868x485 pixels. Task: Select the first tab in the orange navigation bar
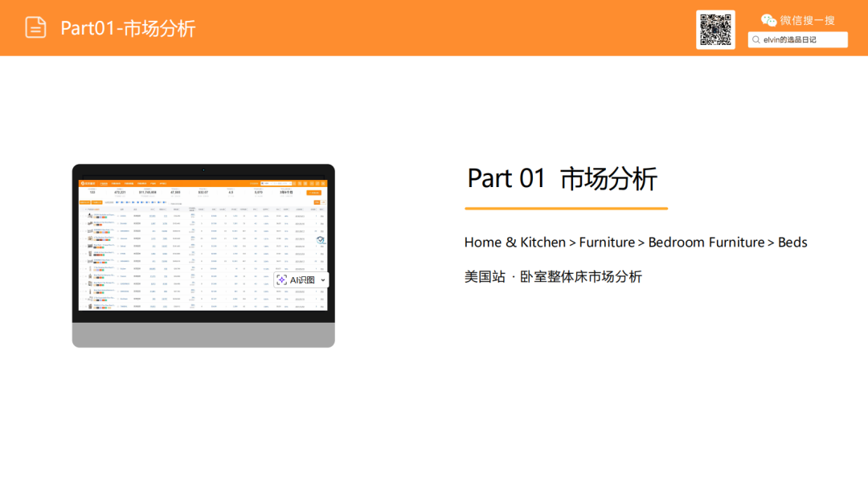click(103, 183)
